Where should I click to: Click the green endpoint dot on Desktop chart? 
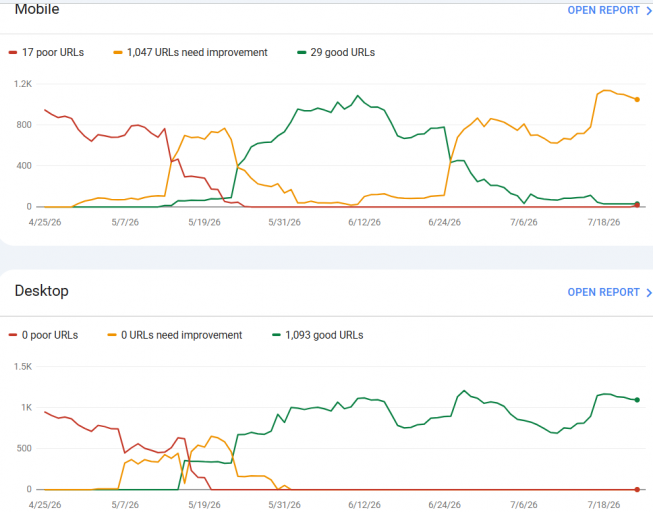coord(637,400)
